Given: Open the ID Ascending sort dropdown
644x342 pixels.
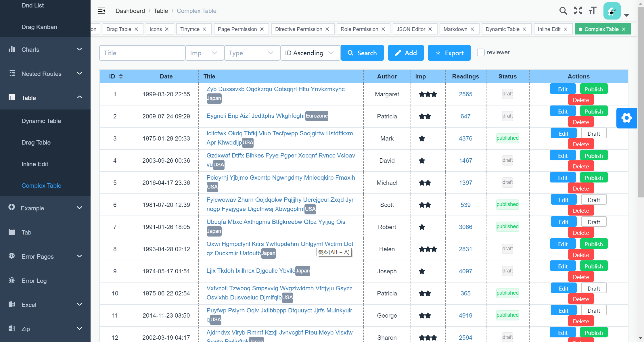Looking at the screenshot, I should tap(310, 53).
